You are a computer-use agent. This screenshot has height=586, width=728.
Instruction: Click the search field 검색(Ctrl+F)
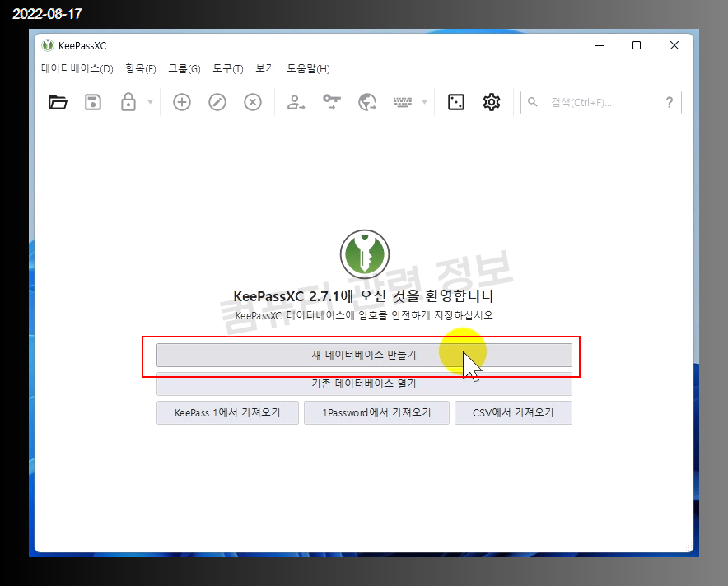click(601, 102)
